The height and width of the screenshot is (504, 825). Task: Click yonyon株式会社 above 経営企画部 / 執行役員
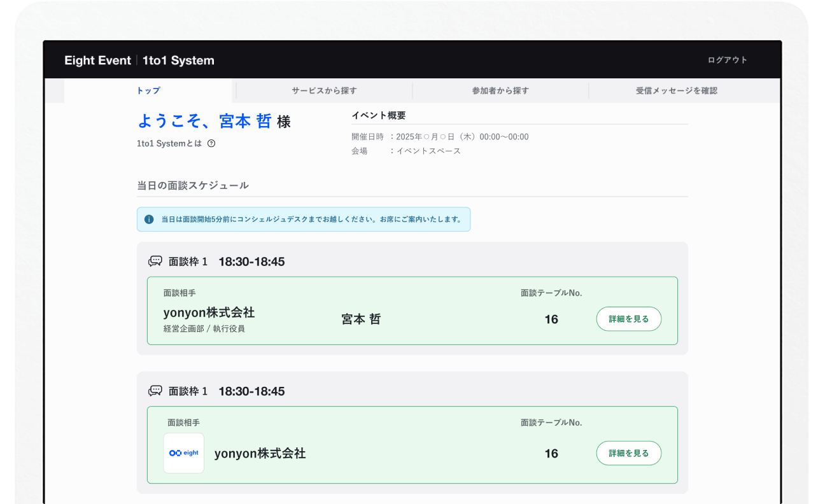point(209,312)
